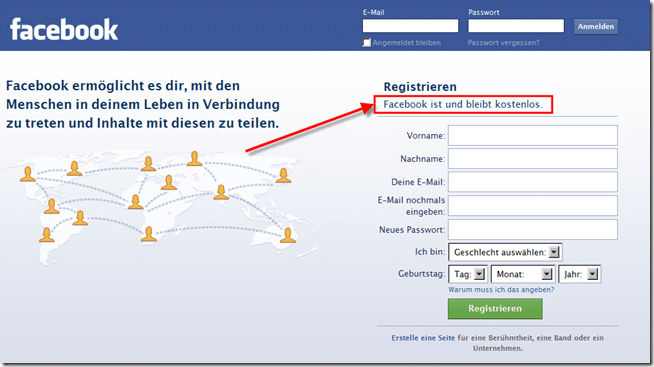Select the Deine E-Mail input field
The image size is (654, 367).
(x=533, y=182)
